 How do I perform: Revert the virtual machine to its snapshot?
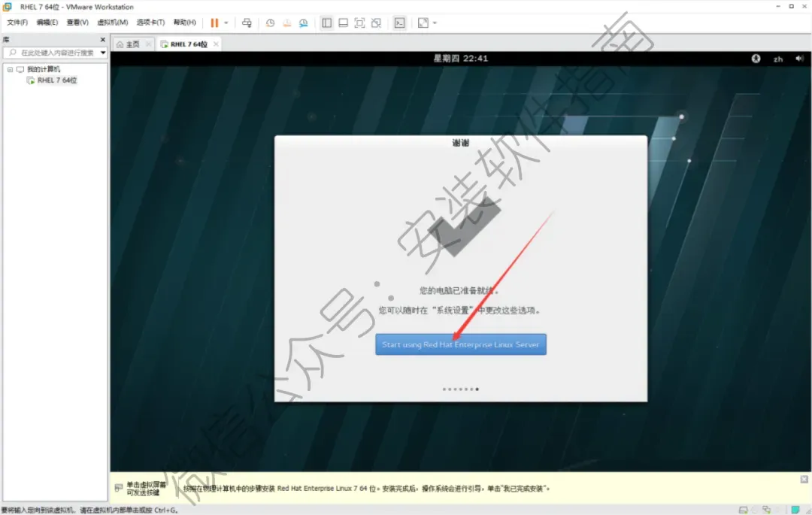287,23
